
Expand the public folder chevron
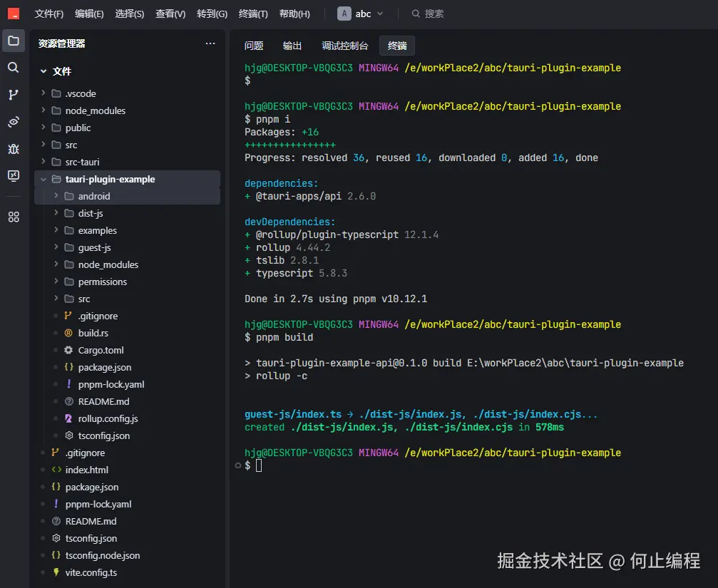tap(43, 127)
